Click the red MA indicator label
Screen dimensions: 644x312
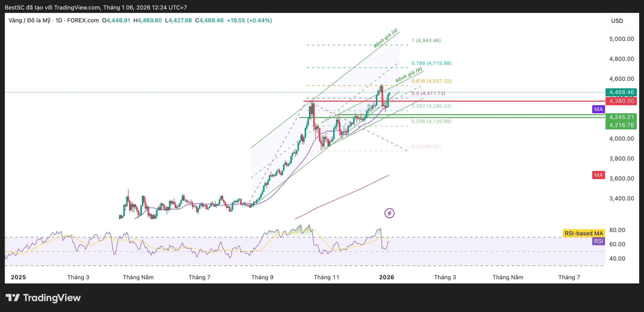[x=598, y=175]
